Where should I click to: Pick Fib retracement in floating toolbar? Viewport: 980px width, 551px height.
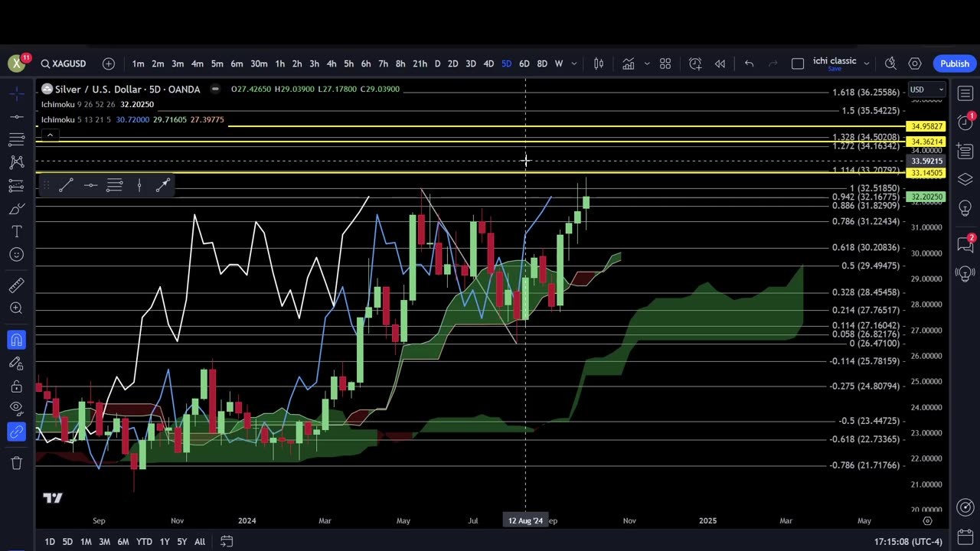(115, 184)
